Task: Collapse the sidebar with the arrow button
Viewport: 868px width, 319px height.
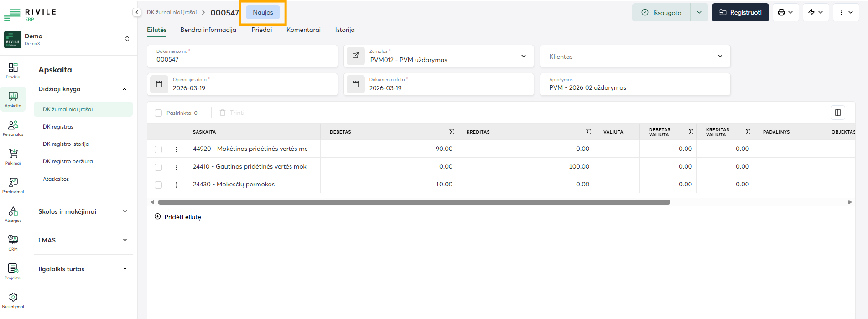Action: click(x=137, y=12)
